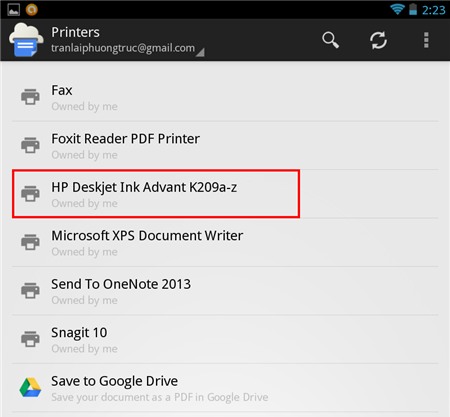
Task: Refresh the printers list
Action: click(x=378, y=40)
